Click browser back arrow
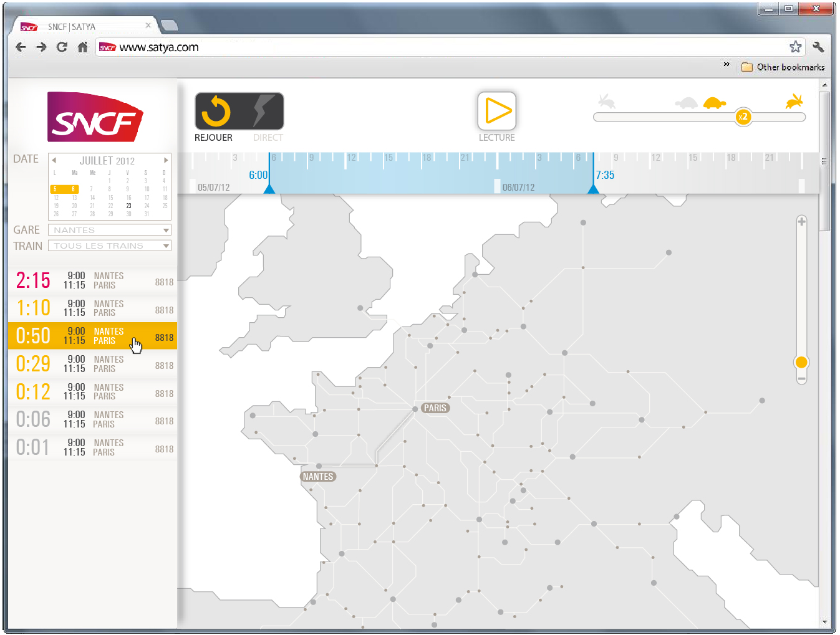Image resolution: width=840 pixels, height=635 pixels. tap(21, 47)
